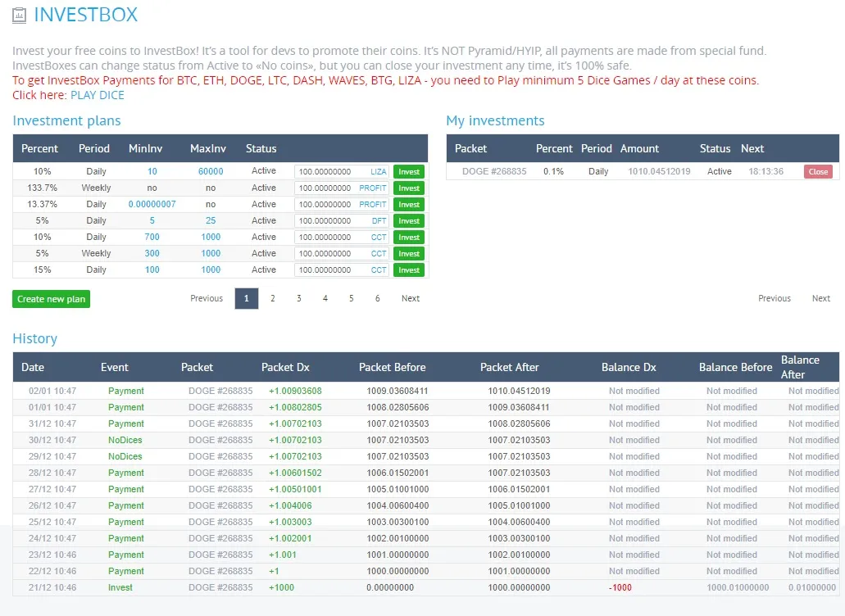Click the amount field for 10% CCT plan

tap(342, 237)
